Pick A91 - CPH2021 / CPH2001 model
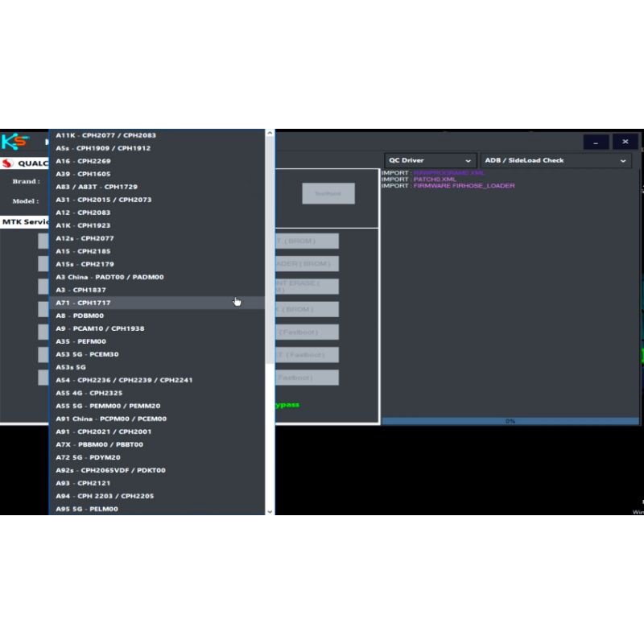The width and height of the screenshot is (644, 644). [157, 431]
